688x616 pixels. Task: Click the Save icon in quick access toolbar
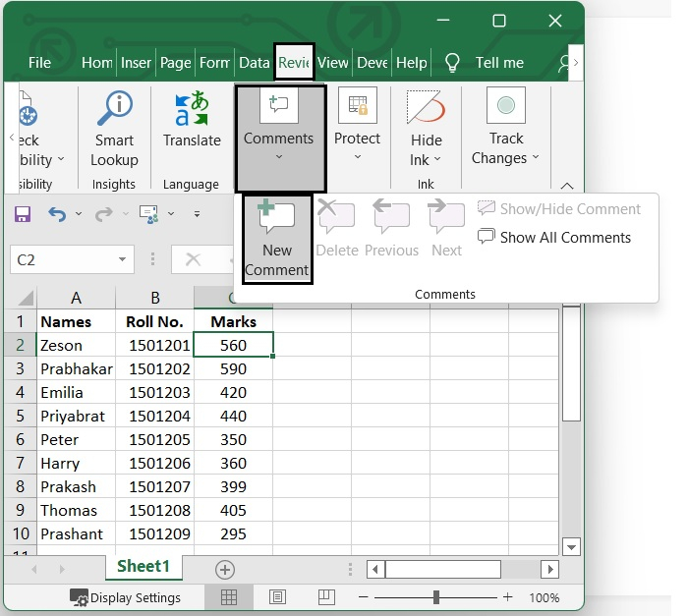tap(23, 214)
